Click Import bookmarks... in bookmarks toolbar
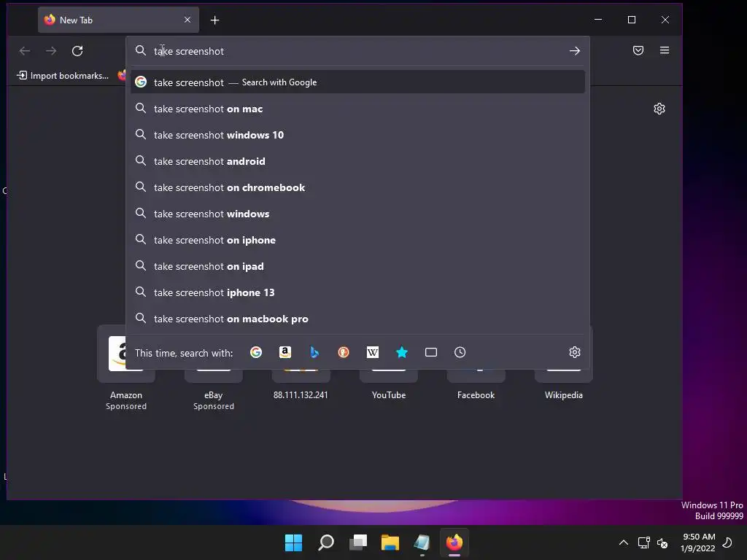747x560 pixels. (x=63, y=76)
